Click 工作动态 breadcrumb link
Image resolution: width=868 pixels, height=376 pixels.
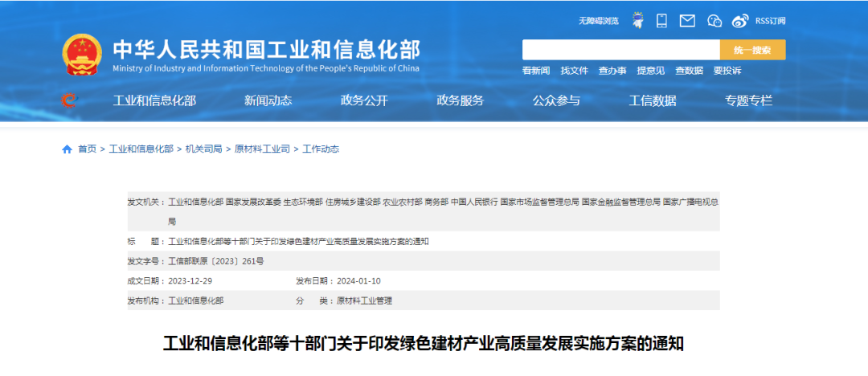pos(321,149)
